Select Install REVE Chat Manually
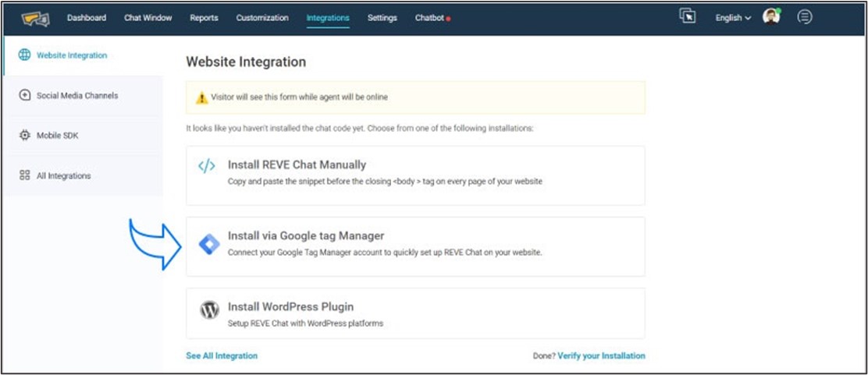 [416, 175]
